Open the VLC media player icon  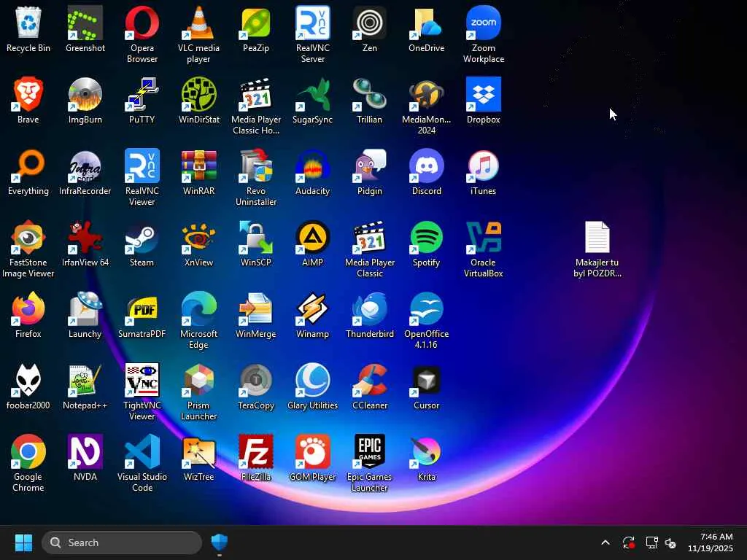coord(198,24)
